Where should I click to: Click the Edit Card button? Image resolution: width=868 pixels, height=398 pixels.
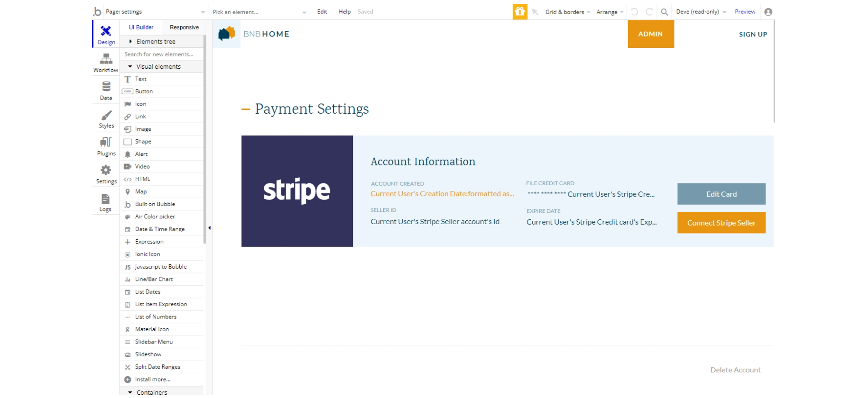[721, 194]
